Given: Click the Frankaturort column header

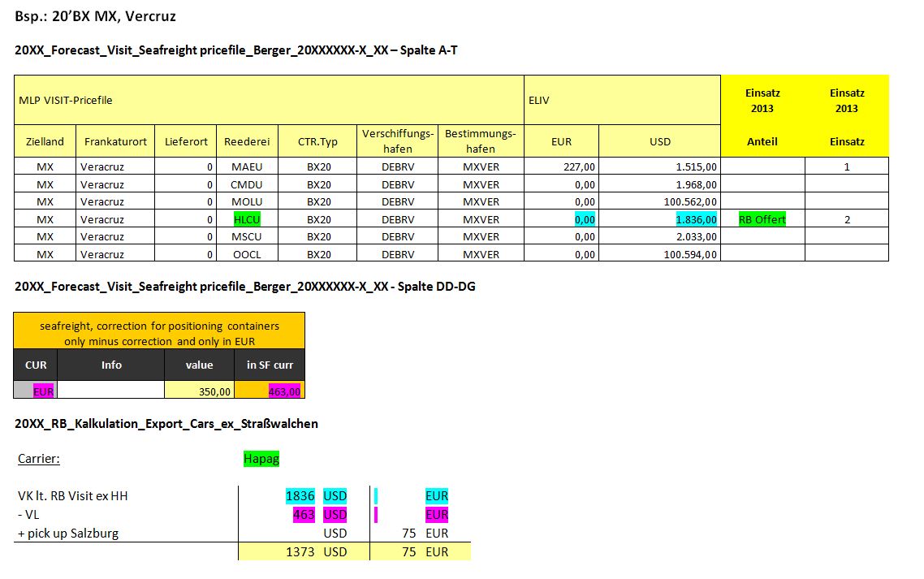Looking at the screenshot, I should click(x=115, y=141).
